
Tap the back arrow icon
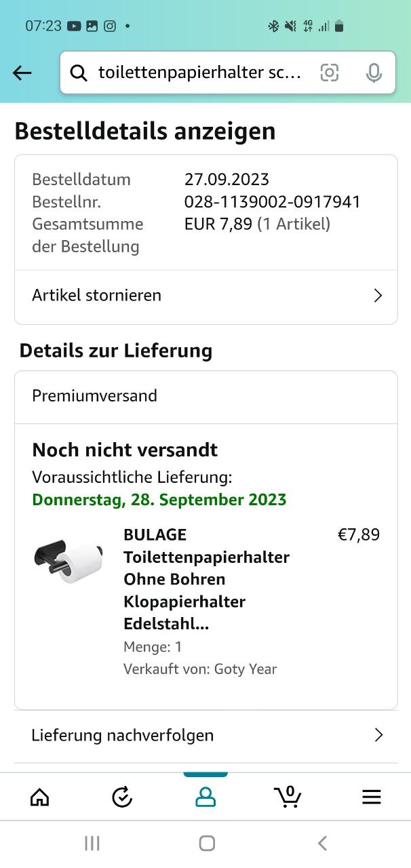point(22,73)
